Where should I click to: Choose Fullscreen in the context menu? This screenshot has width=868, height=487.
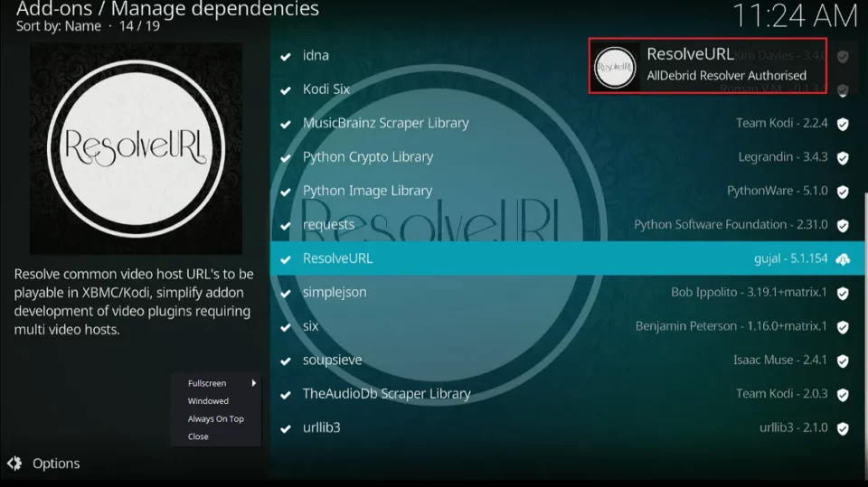[207, 383]
